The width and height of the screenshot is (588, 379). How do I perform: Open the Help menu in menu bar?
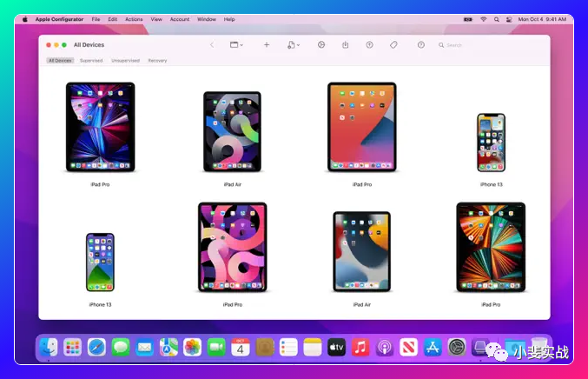click(229, 19)
